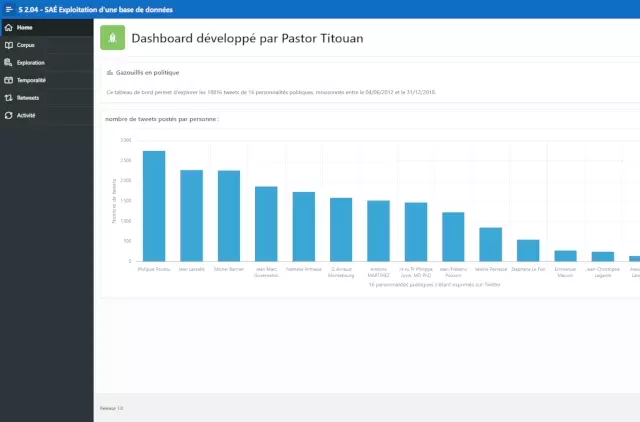Select the Retweets navigation item
Viewport: 640px width, 422px height.
pyautogui.click(x=28, y=98)
